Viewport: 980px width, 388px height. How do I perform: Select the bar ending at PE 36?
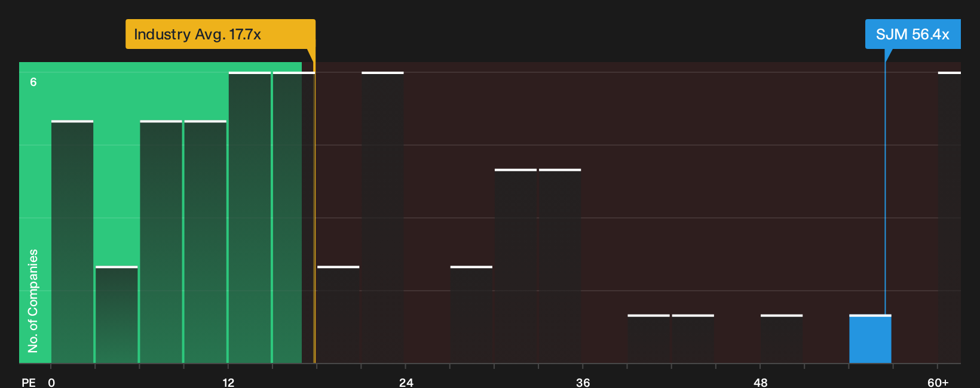tap(560, 266)
